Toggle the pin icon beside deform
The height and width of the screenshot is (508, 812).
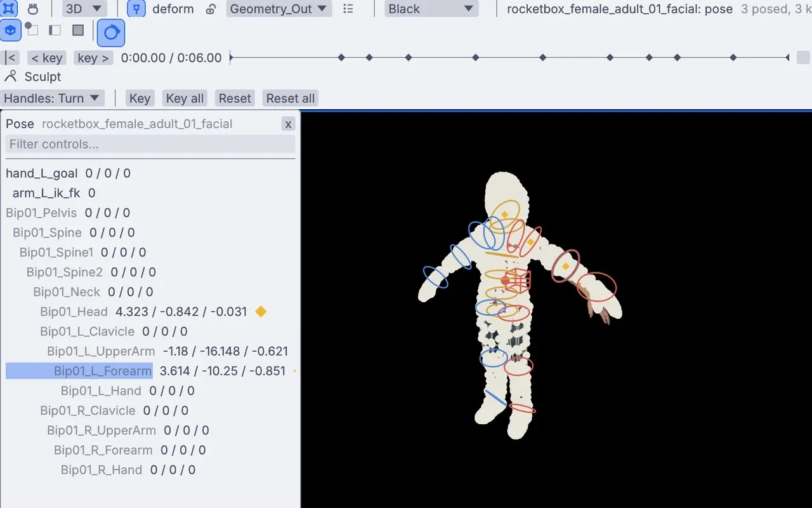(136, 9)
